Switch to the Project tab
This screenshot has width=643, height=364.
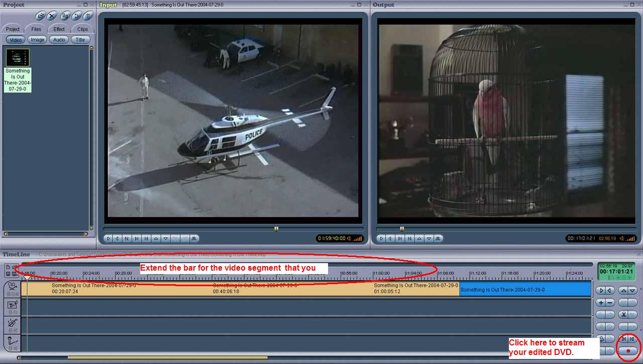coord(13,29)
